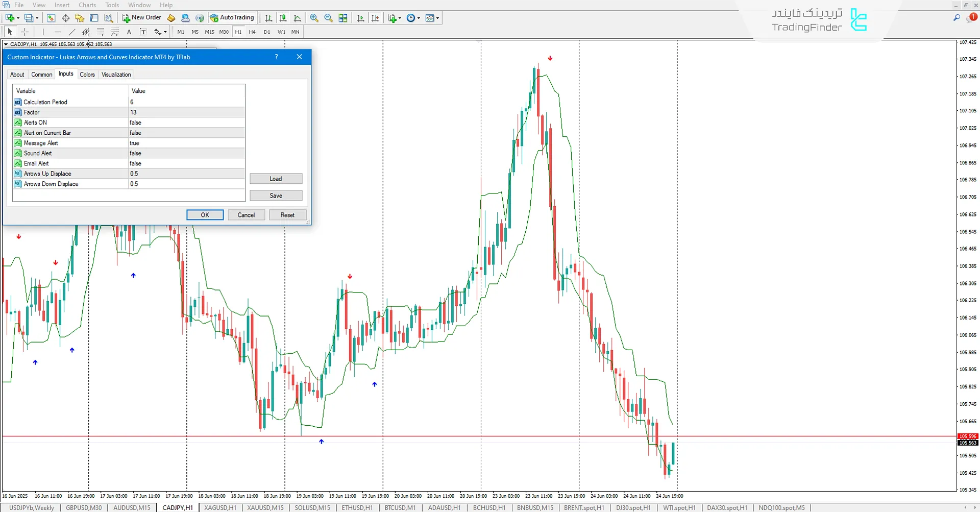The image size is (980, 512).
Task: Click OK to apply indicator settings
Action: click(x=205, y=214)
